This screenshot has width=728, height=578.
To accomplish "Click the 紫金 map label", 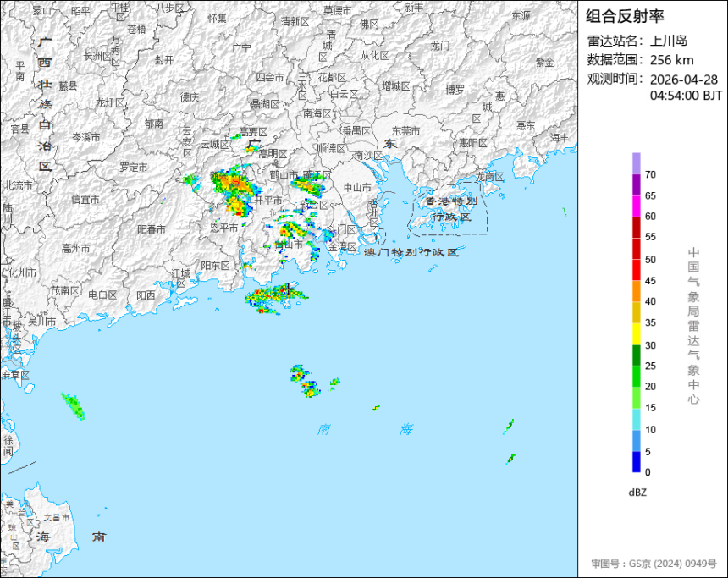I will (545, 62).
